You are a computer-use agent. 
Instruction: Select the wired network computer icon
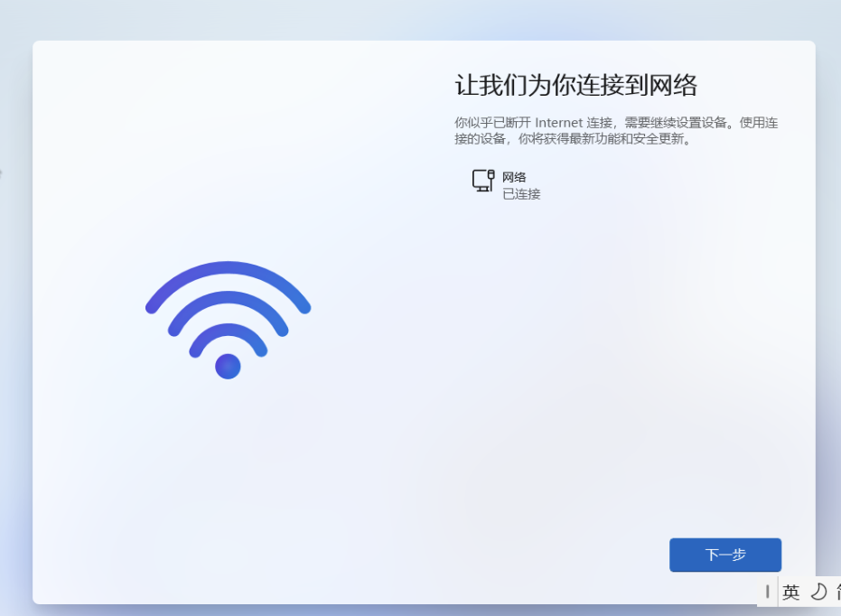click(x=483, y=181)
